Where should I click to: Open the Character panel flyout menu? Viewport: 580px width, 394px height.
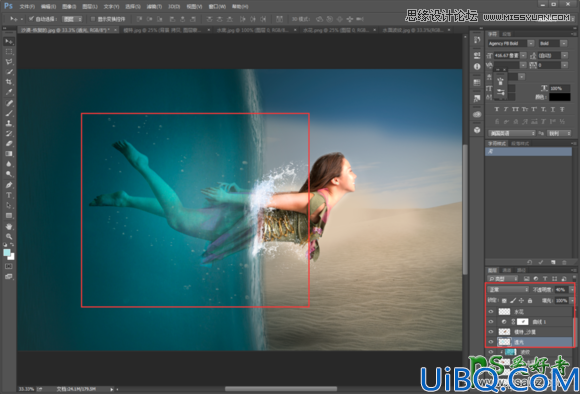click(x=574, y=34)
